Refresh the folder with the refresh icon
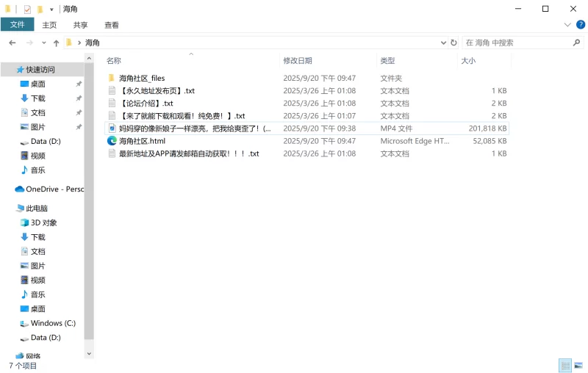The image size is (588, 373). click(x=453, y=43)
